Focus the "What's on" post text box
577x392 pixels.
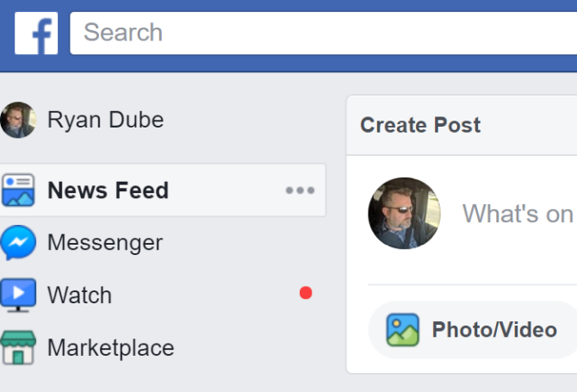pyautogui.click(x=518, y=214)
